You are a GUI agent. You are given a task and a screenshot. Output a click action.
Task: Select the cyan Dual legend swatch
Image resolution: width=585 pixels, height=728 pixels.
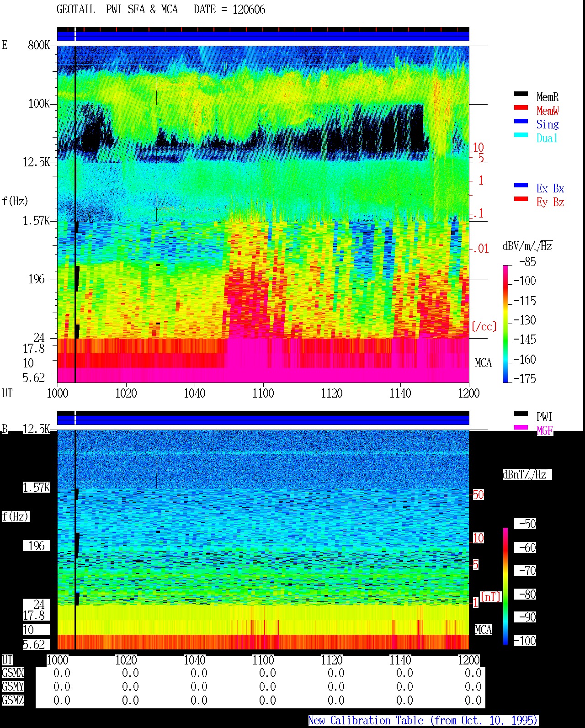[521, 135]
